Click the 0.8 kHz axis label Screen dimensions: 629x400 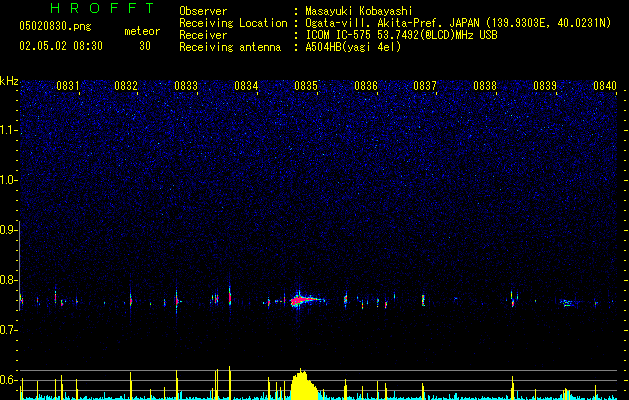8,280
